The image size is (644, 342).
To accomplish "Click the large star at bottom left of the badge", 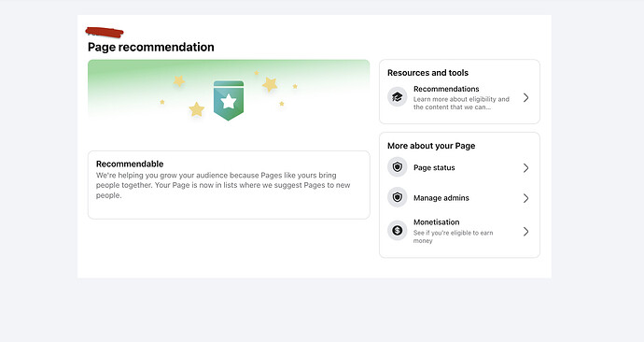I will [x=197, y=109].
